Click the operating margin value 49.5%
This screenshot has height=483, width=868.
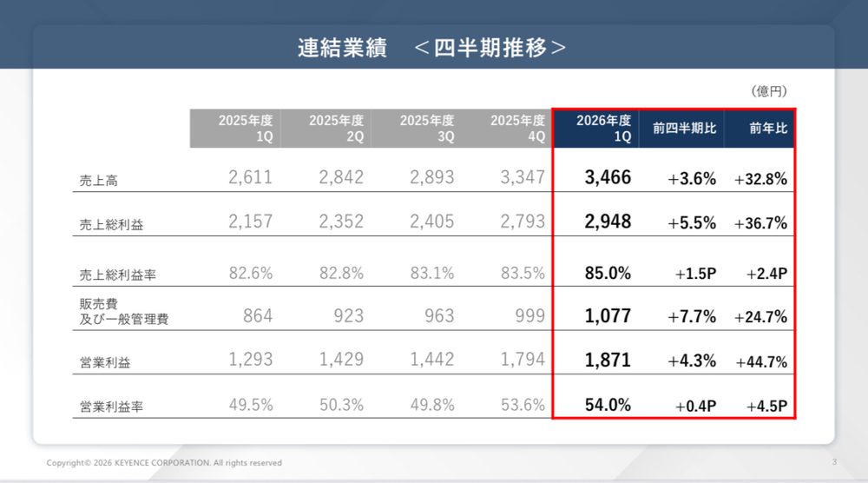[x=251, y=405]
